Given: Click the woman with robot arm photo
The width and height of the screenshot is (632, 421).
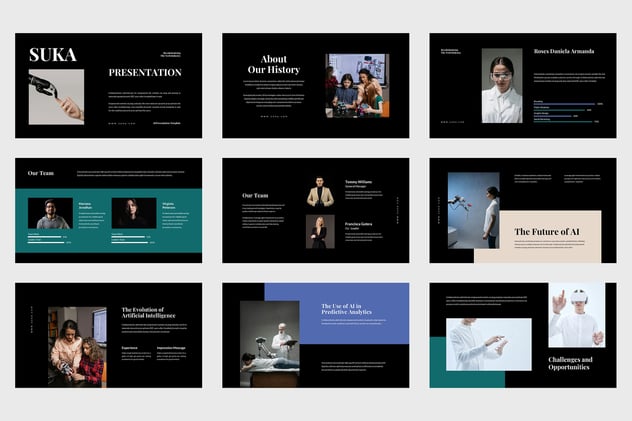Looking at the screenshot, I should pos(473,210).
